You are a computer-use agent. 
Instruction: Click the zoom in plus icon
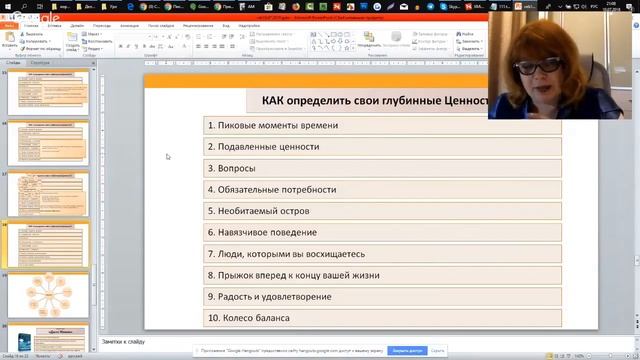(628, 356)
